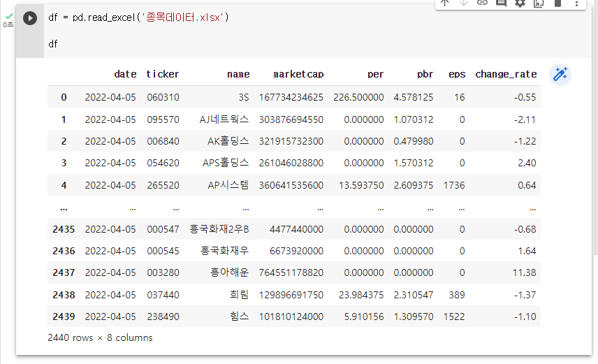Open more cell actions menu
Viewport: 598px width, 364px height.
[x=576, y=3]
